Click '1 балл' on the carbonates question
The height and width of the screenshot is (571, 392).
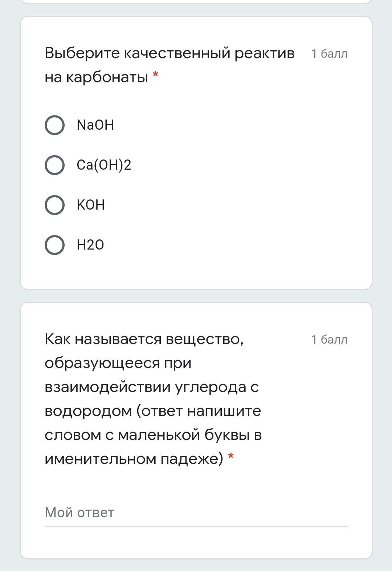pyautogui.click(x=329, y=54)
